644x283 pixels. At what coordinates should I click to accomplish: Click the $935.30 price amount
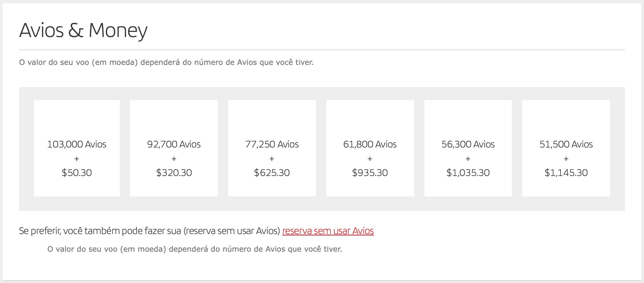click(x=370, y=173)
